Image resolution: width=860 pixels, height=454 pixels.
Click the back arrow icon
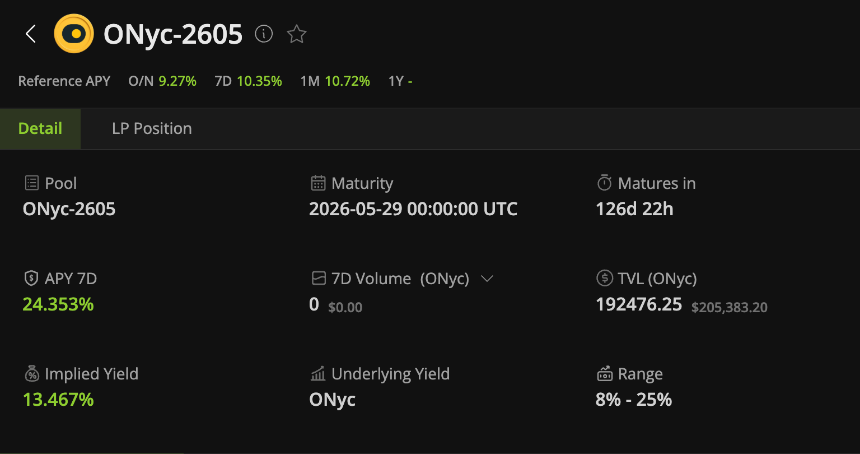[x=31, y=34]
